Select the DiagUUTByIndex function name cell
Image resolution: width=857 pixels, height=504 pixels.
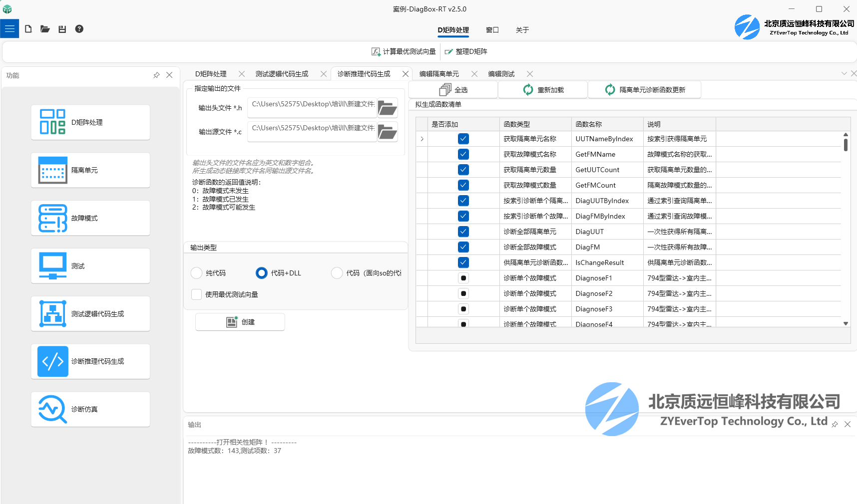pos(608,201)
